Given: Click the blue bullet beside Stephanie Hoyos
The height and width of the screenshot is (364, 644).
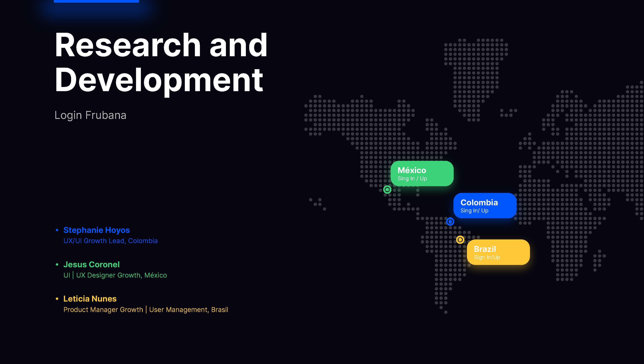Looking at the screenshot, I should tap(57, 230).
